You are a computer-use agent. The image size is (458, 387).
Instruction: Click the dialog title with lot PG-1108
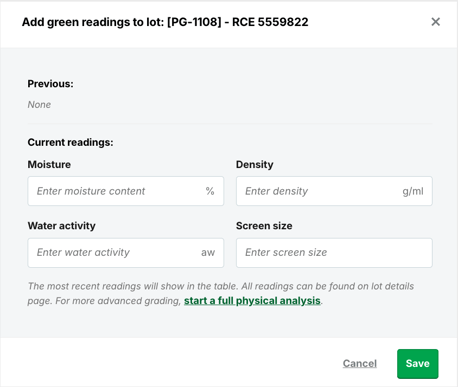(165, 22)
